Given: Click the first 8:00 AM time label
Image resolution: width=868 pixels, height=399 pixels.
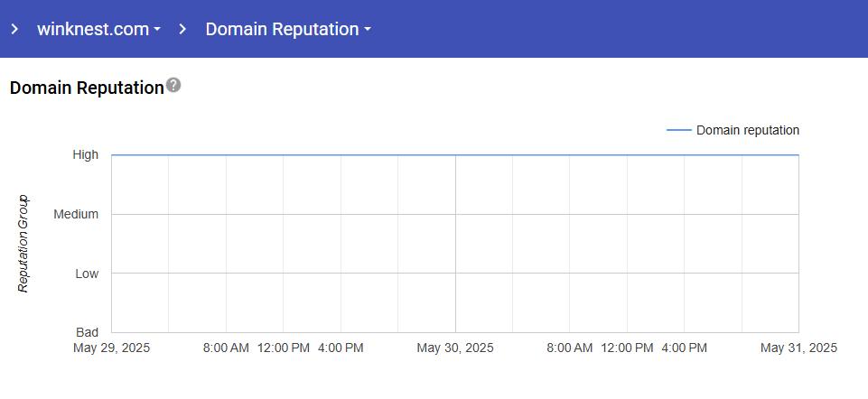Looking at the screenshot, I should pos(226,348).
